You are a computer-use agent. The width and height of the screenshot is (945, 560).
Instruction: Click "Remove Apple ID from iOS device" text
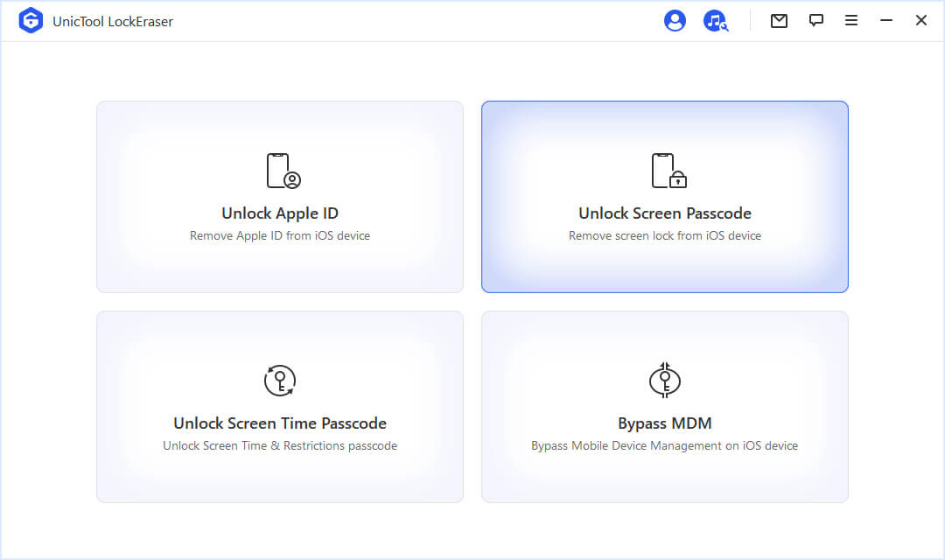coord(280,235)
